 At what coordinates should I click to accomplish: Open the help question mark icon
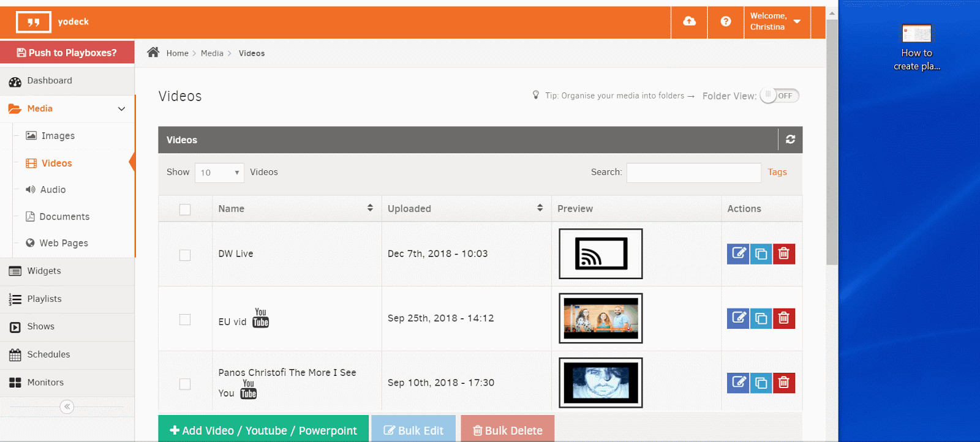(x=726, y=21)
